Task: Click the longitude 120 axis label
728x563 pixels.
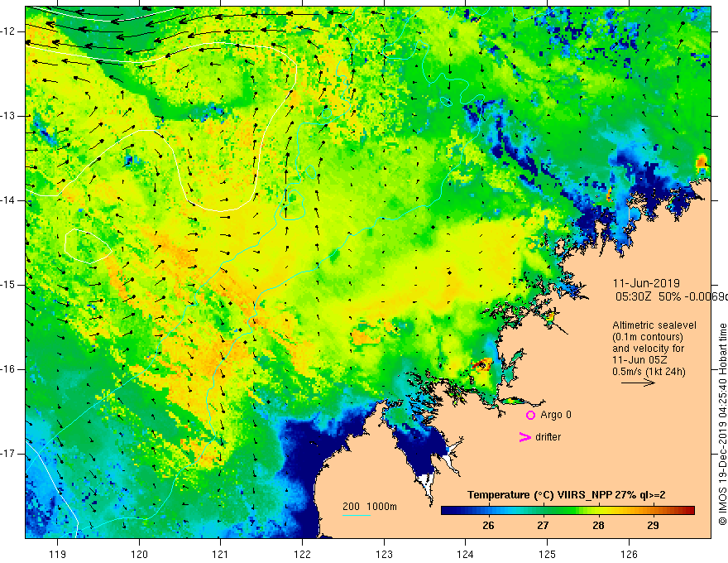Action: coord(139,554)
